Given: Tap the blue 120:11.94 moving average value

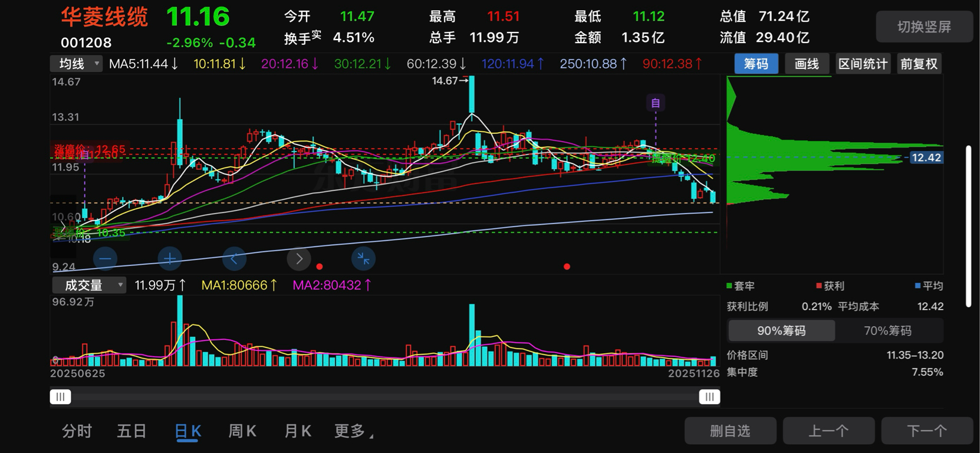Looking at the screenshot, I should (x=513, y=64).
